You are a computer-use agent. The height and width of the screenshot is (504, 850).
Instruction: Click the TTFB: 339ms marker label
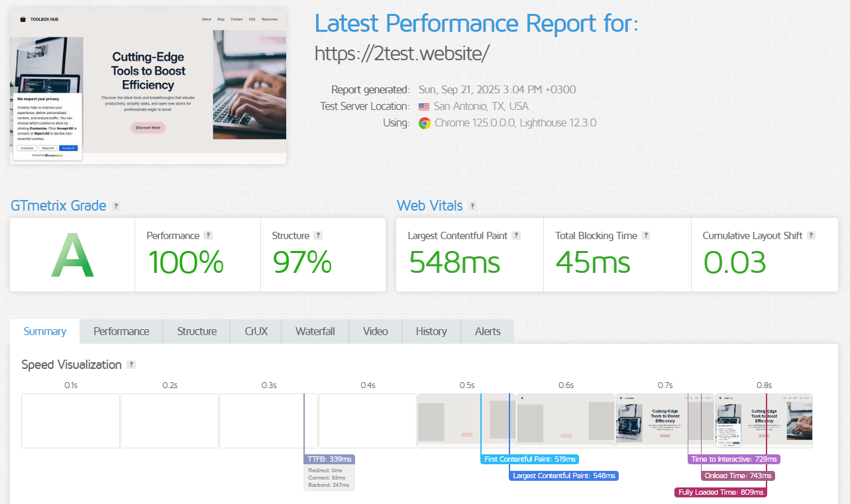330,459
